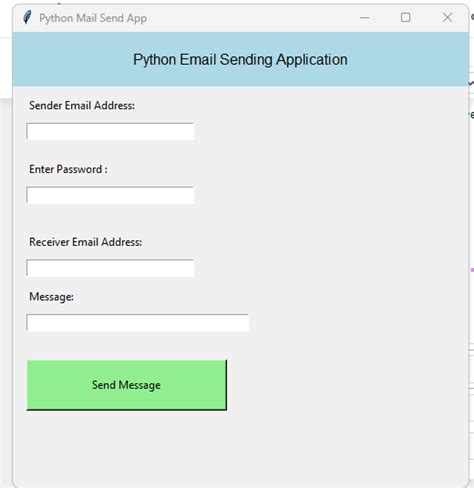Close the Python Mail Send App window
The width and height of the screenshot is (474, 488).
coord(447,17)
